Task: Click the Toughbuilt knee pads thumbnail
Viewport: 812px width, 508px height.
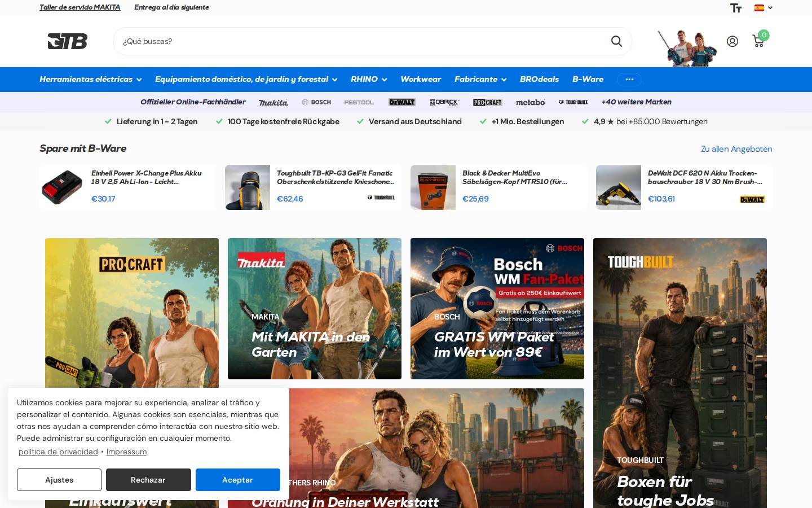Action: (248, 187)
